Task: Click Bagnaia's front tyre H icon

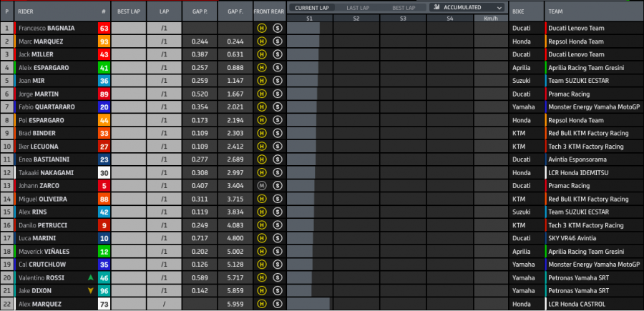Action: [x=262, y=29]
